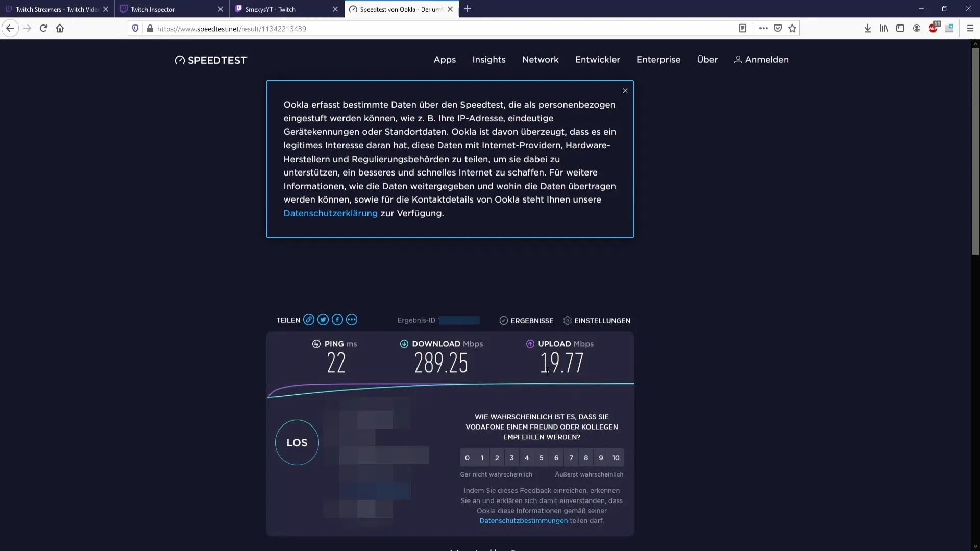Open Datenschutzbestimmungen link
Viewport: 980px width, 551px height.
[x=523, y=521]
